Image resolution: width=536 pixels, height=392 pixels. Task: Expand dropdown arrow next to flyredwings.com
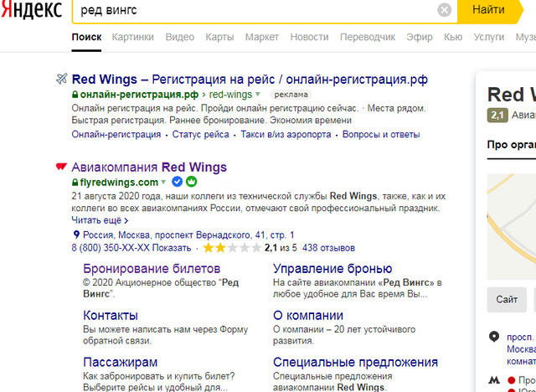[163, 182]
